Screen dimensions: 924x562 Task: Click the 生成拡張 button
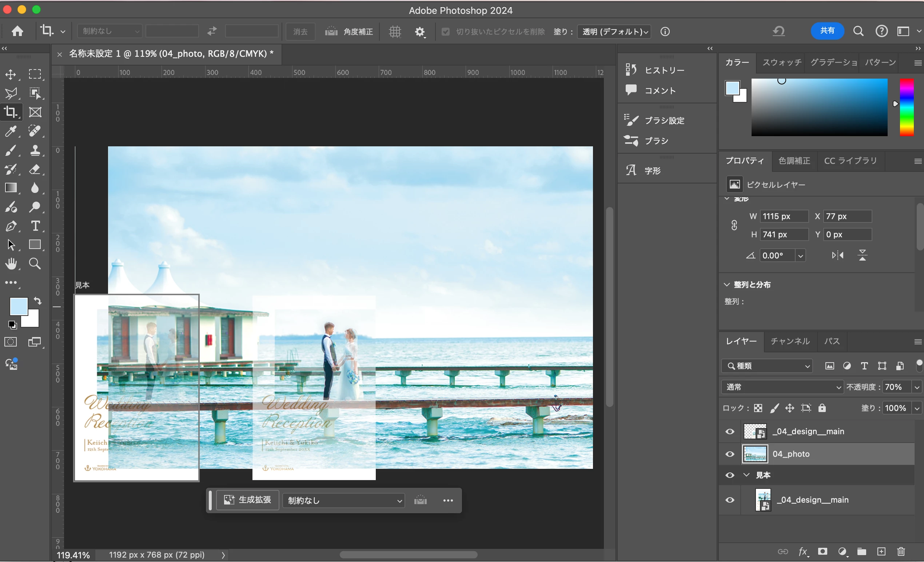point(247,500)
